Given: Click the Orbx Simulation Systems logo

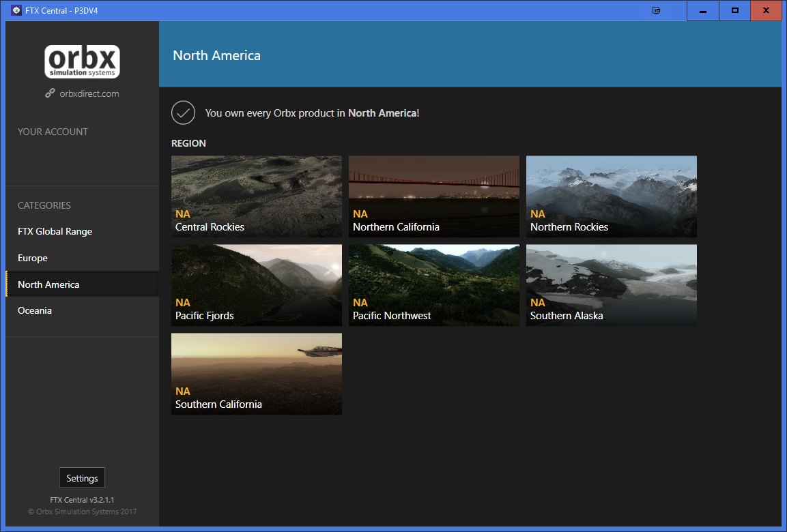Looking at the screenshot, I should point(82,61).
